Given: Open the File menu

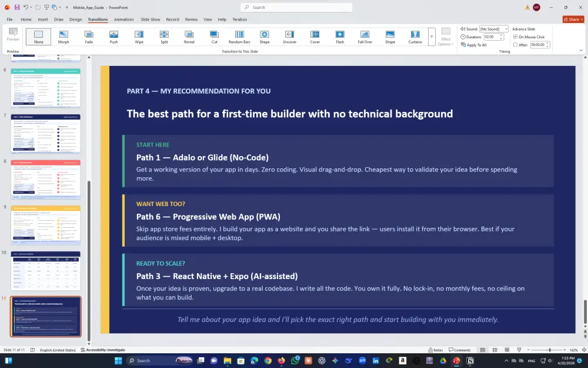Looking at the screenshot, I should pyautogui.click(x=10, y=19).
